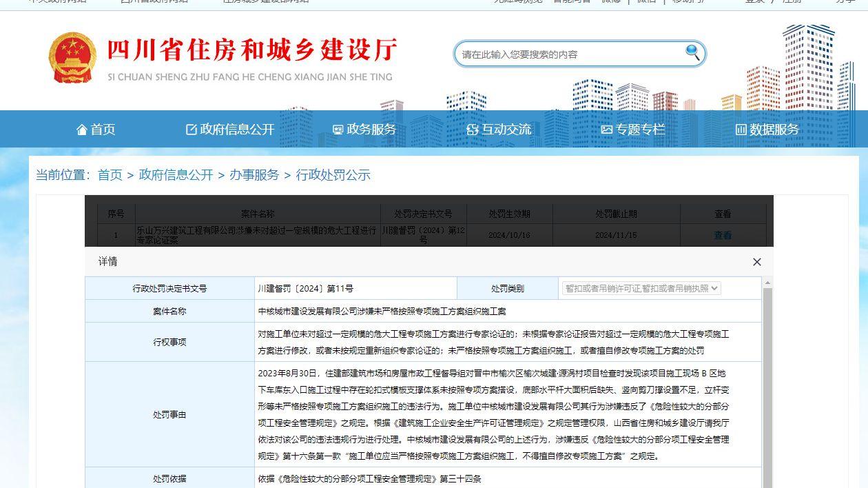Click the 乐山万兴建筑工程有限公司 case name
This screenshot has width=868, height=488.
coord(258,235)
